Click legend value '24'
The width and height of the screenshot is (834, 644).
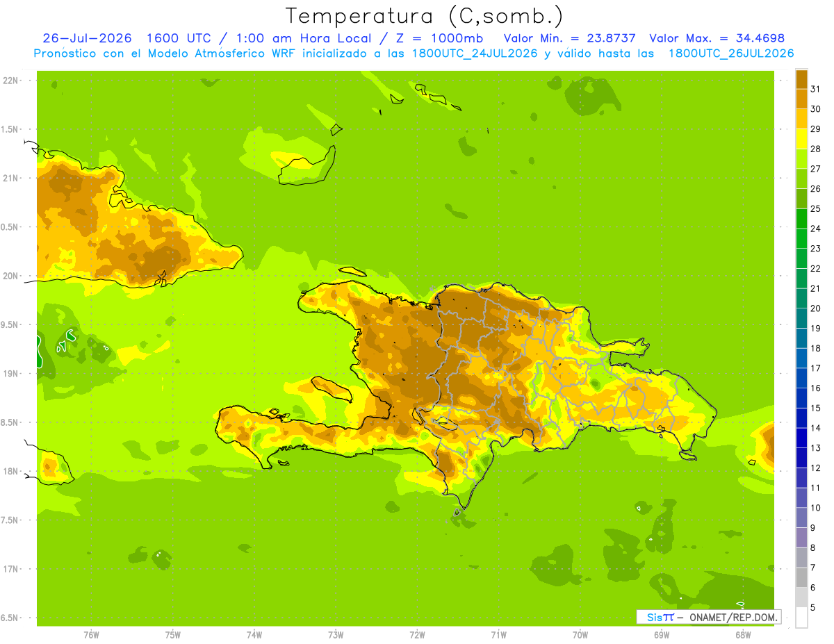pyautogui.click(x=816, y=229)
